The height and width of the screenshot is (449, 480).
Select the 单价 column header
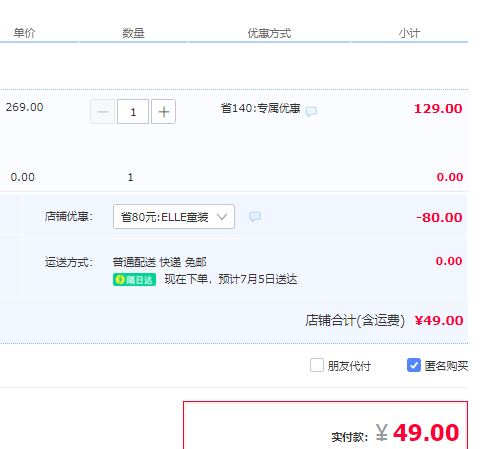tap(24, 33)
